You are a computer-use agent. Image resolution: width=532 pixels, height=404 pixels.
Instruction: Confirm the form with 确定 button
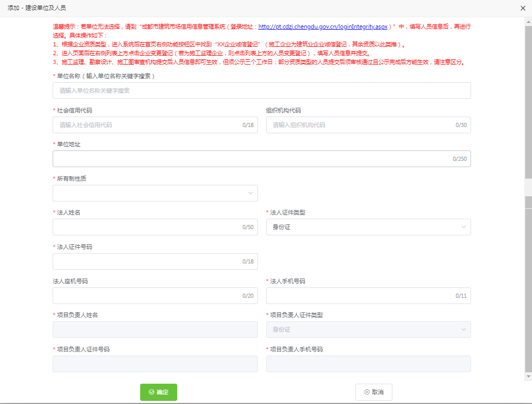click(158, 392)
